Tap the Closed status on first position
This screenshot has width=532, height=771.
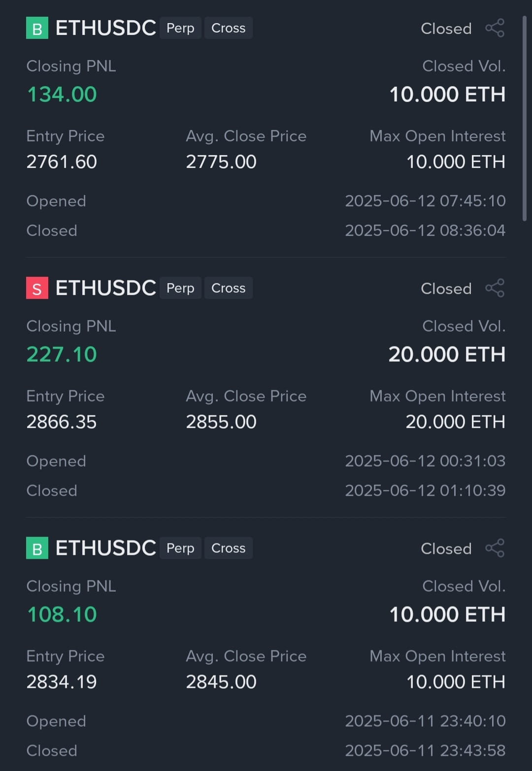click(x=446, y=29)
